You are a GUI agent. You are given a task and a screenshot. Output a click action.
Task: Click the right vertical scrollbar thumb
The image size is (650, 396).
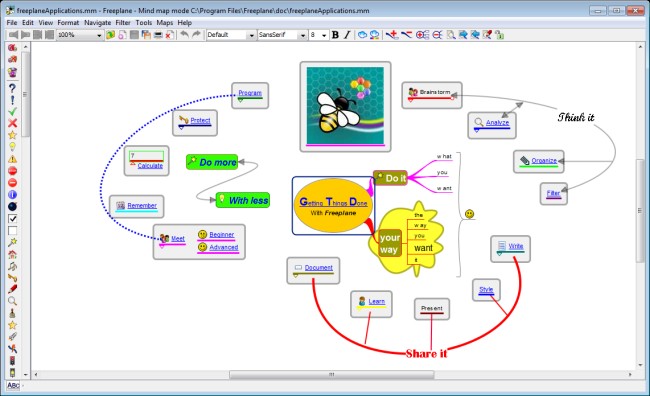tap(640, 211)
